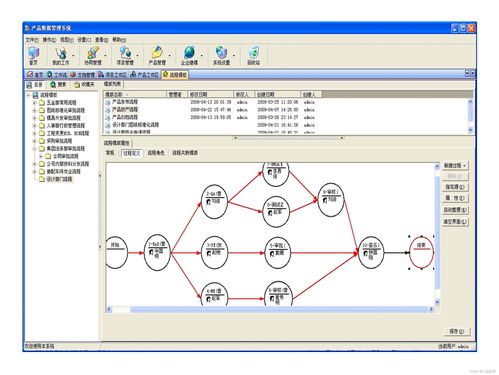Image resolution: width=499 pixels, height=375 pixels.
Task: Open the 回收站 recycle bin icon
Action: coord(253,56)
